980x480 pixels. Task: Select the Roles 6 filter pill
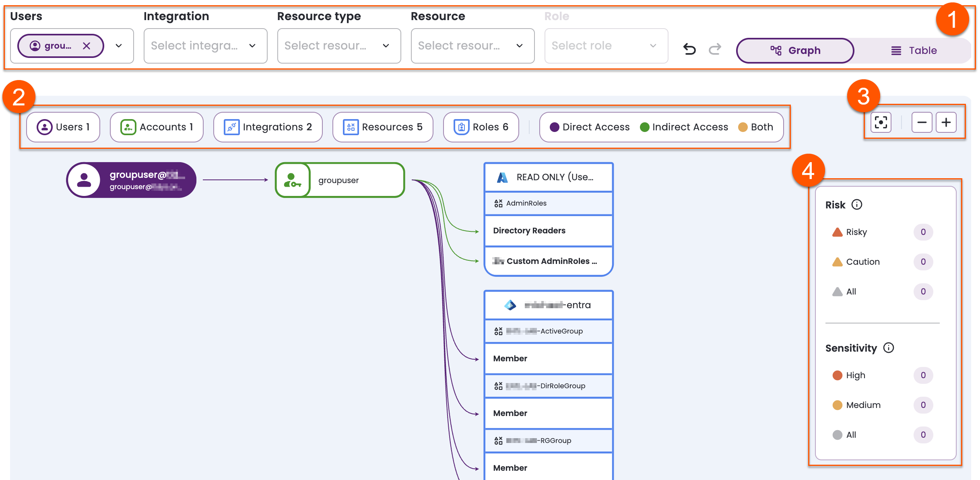(x=481, y=127)
